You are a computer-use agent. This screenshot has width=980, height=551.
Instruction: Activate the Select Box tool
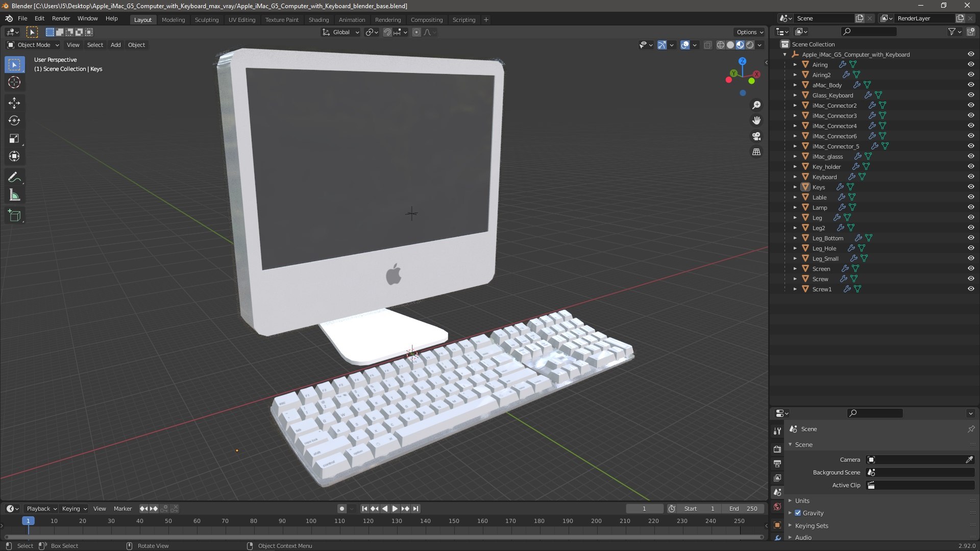(14, 65)
